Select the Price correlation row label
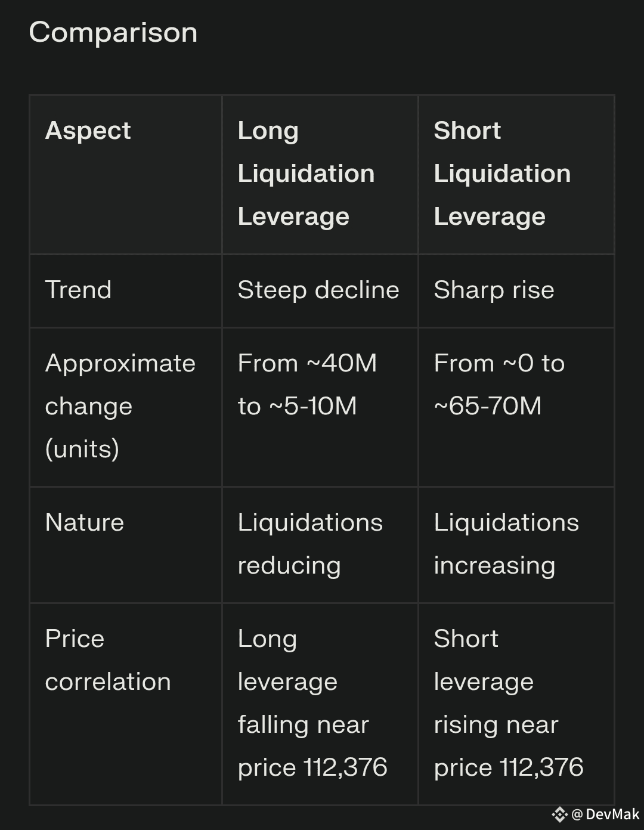Image resolution: width=644 pixels, height=830 pixels. pos(108,660)
